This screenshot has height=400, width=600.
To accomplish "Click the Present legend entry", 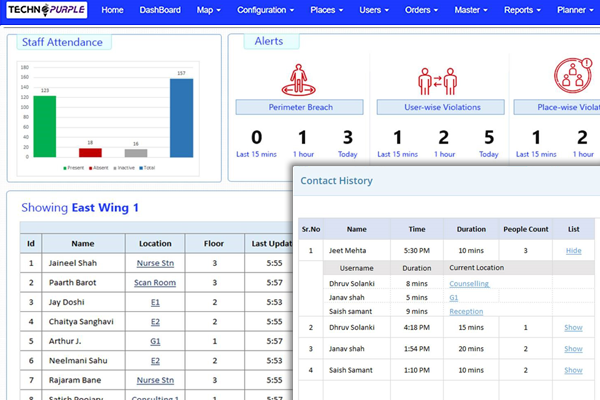I will (73, 168).
